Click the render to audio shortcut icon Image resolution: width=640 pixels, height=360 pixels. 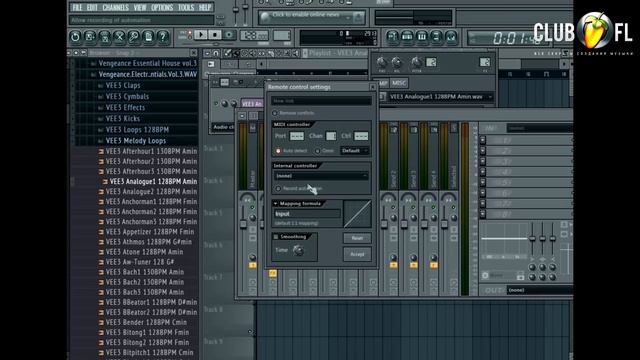pyautogui.click(x=104, y=37)
